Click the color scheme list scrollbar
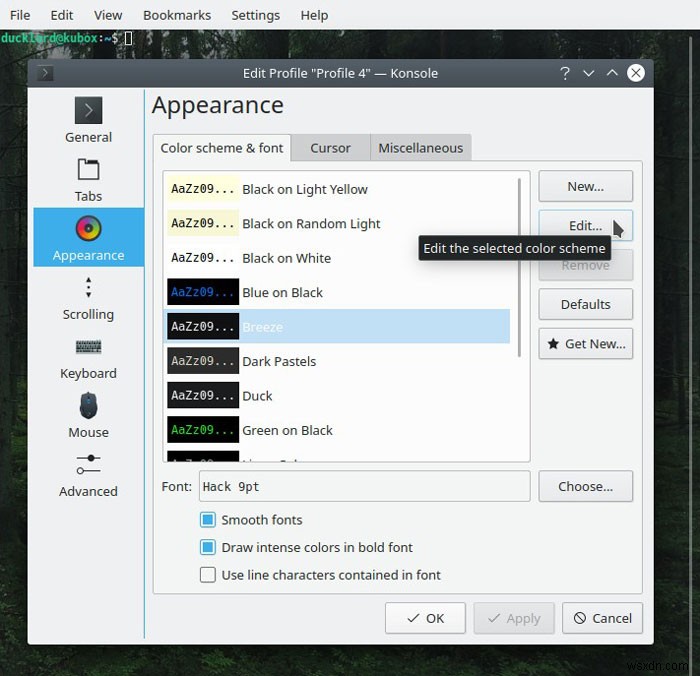This screenshot has height=676, width=700. pos(519,268)
